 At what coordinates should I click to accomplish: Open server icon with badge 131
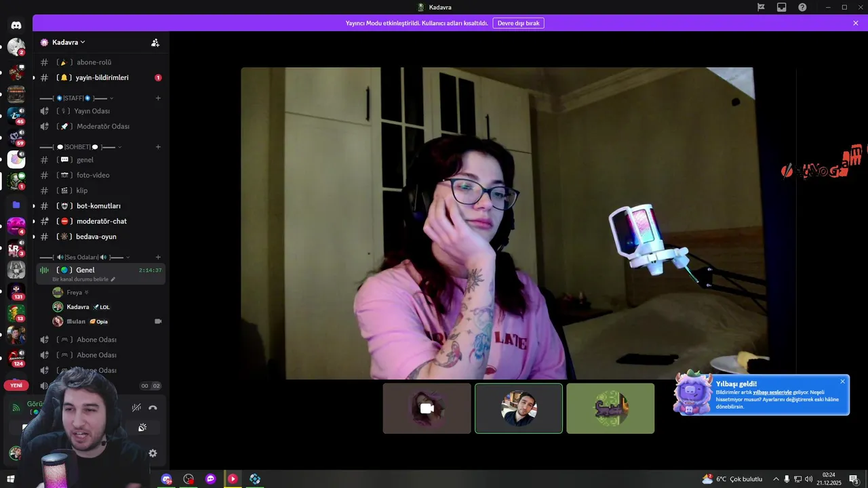click(x=16, y=291)
